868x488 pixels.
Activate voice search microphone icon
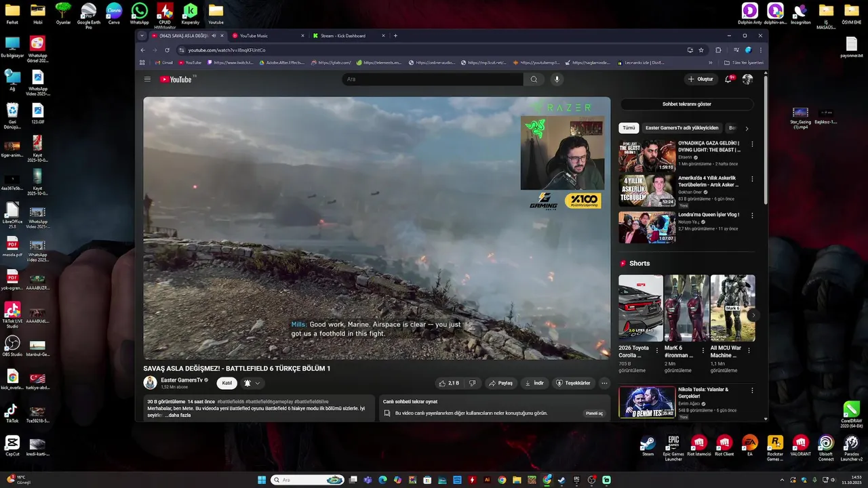[x=557, y=79]
